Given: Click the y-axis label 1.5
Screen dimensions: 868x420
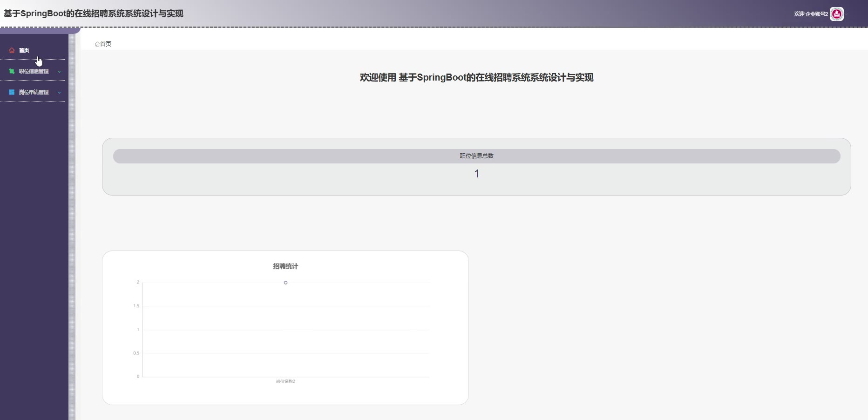Looking at the screenshot, I should tap(136, 306).
